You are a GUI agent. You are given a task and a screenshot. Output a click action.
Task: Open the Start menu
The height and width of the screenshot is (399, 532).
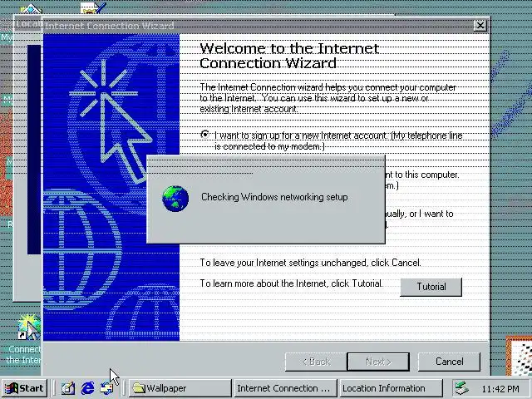click(24, 388)
